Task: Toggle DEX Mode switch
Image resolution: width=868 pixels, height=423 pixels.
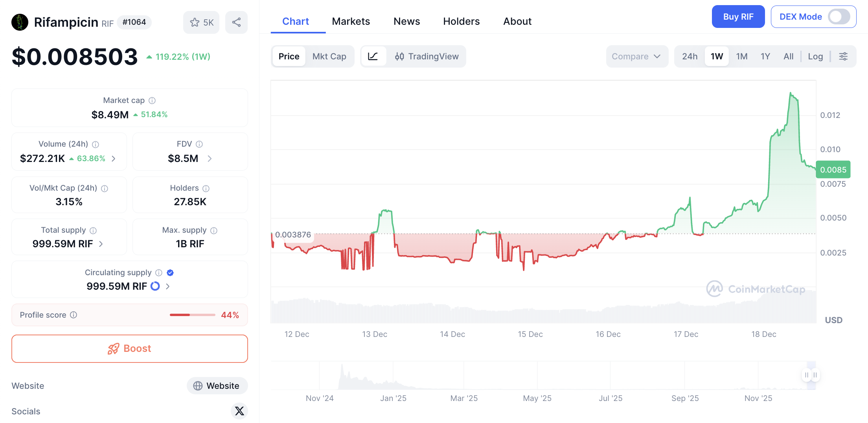Action: pyautogui.click(x=839, y=17)
